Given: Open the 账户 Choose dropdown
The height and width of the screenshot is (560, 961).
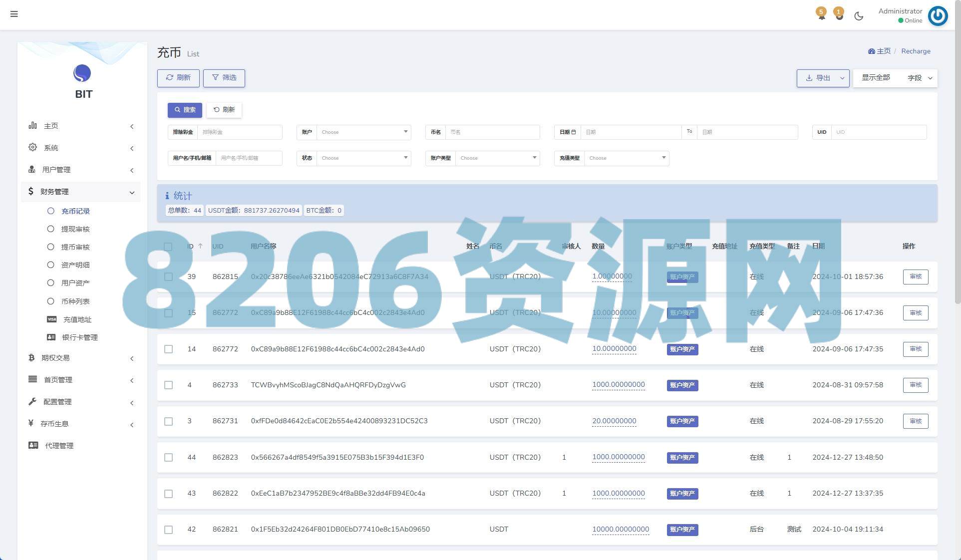Looking at the screenshot, I should tap(363, 132).
